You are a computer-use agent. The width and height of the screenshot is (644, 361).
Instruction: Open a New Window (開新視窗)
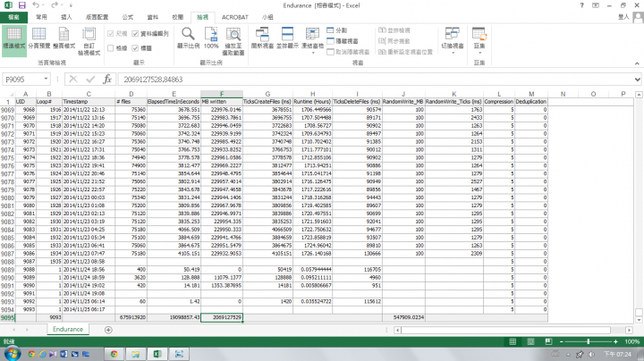click(x=262, y=38)
